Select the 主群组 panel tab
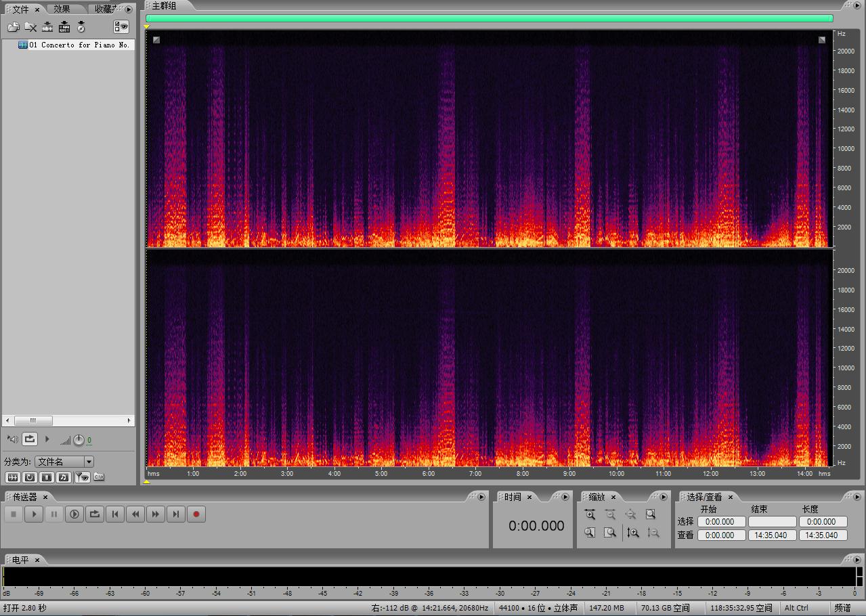 [x=164, y=5]
